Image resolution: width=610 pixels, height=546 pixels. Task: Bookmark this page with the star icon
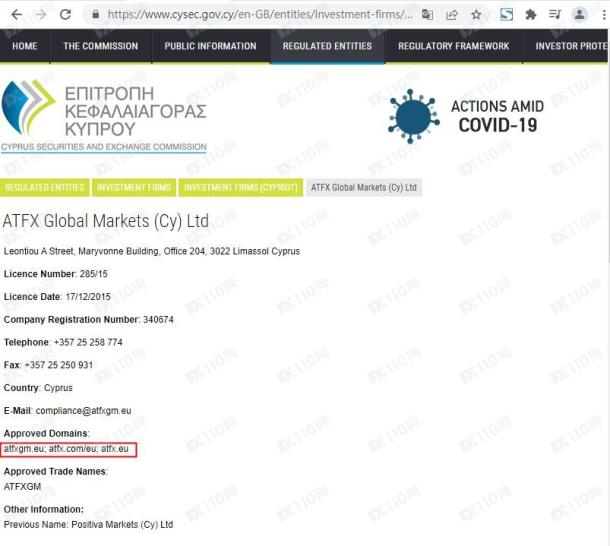[476, 15]
